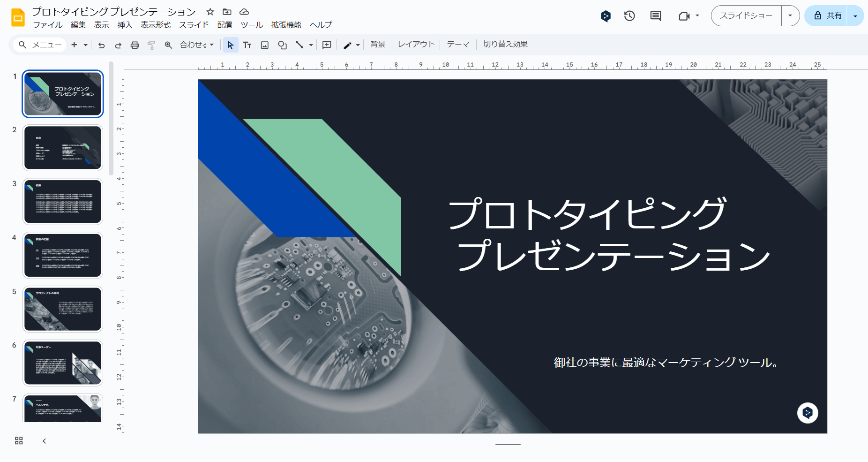The image size is (868, 462).
Task: Click the メニュー search field
Action: click(x=40, y=45)
